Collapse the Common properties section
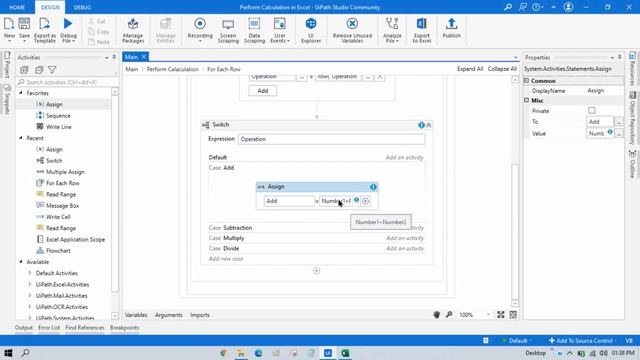The height and width of the screenshot is (360, 640). coord(527,81)
